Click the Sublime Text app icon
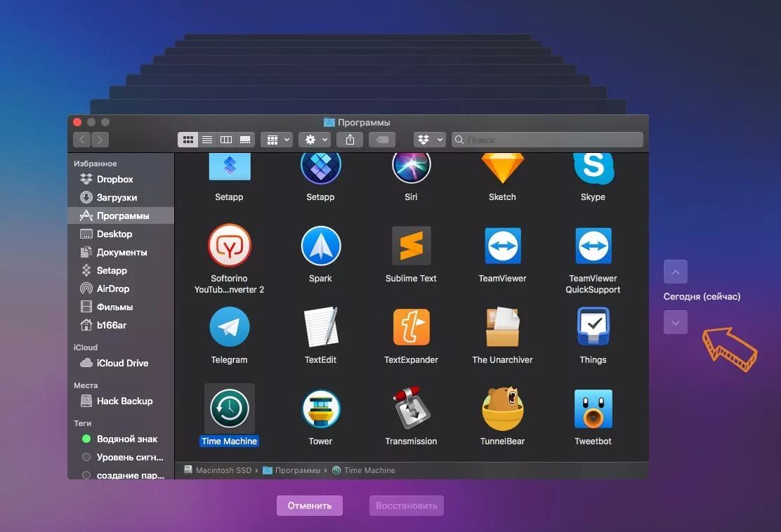781x532 pixels. (412, 246)
